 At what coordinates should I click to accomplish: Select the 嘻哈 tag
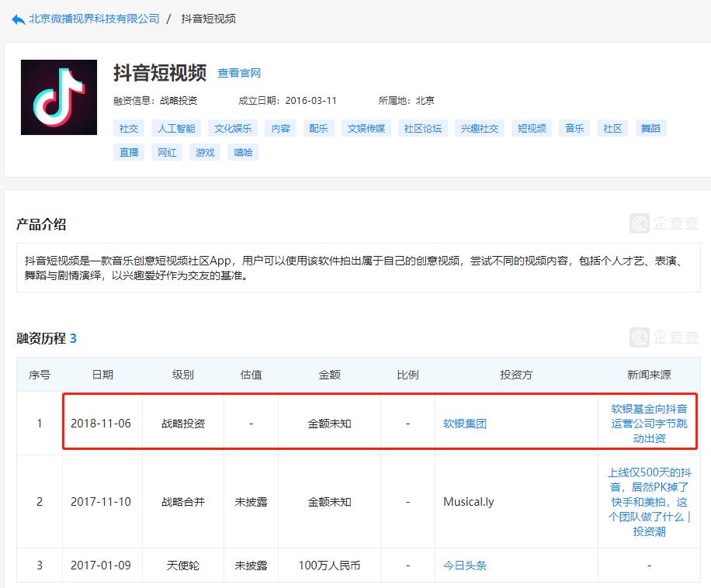tap(243, 152)
